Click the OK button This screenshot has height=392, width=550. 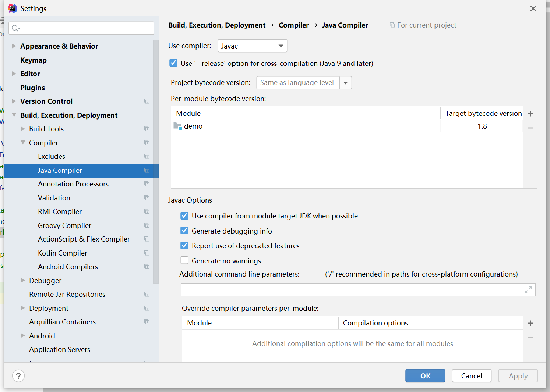tap(425, 376)
